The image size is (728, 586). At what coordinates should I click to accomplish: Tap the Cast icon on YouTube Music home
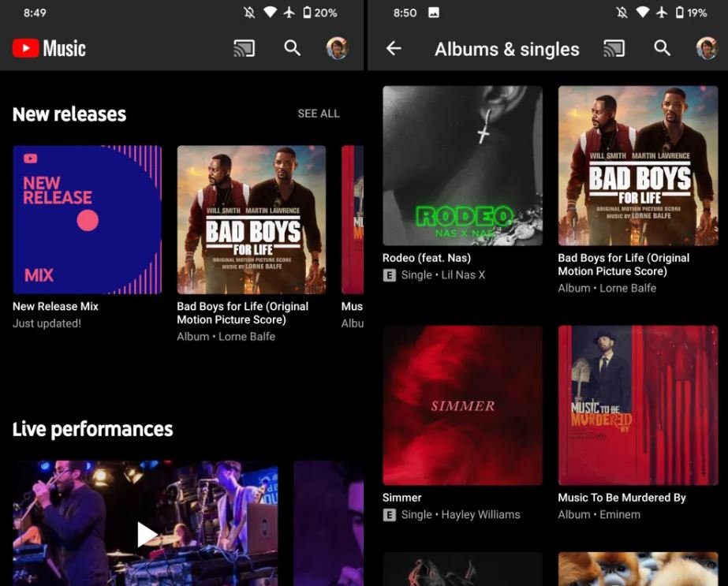click(x=245, y=48)
